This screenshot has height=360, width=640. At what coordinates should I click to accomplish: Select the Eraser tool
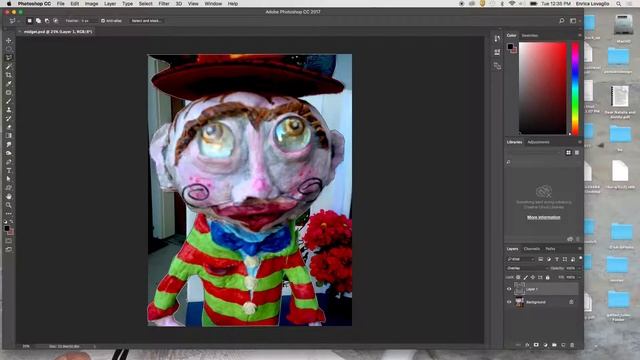click(9, 127)
